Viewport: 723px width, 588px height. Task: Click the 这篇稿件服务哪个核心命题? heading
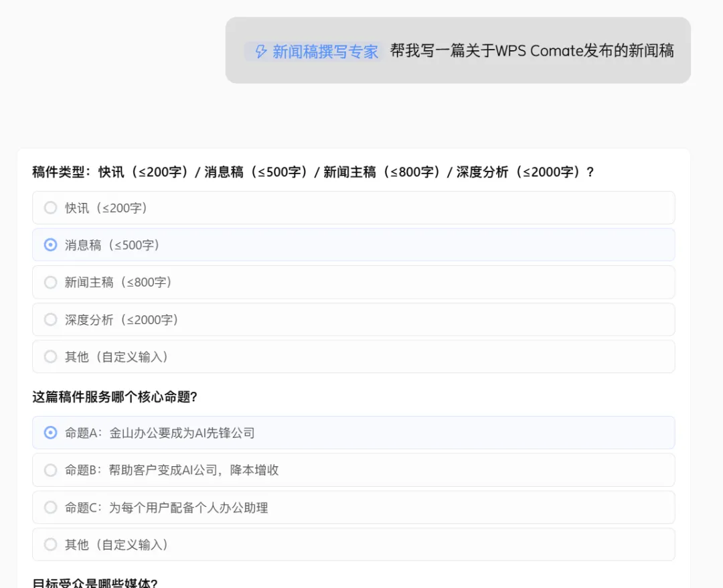[x=115, y=396]
